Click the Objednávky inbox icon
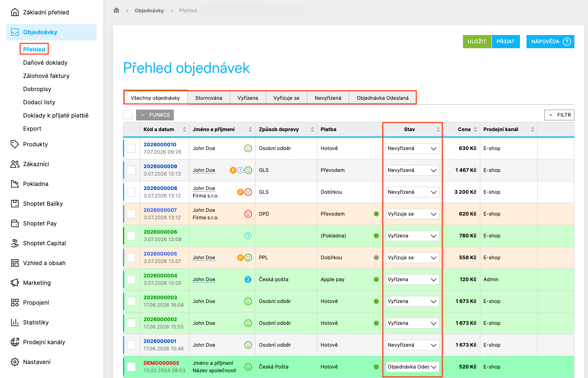The width and height of the screenshot is (588, 378). click(x=15, y=32)
